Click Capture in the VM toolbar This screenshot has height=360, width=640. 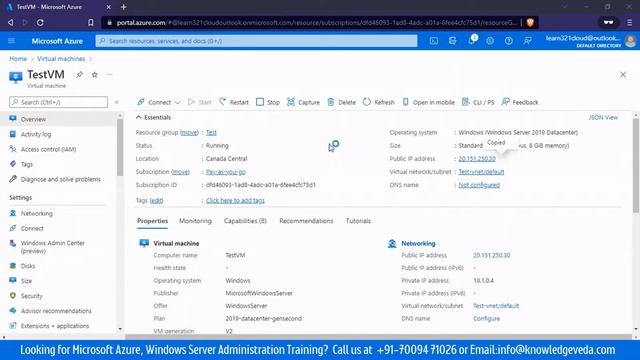point(303,102)
